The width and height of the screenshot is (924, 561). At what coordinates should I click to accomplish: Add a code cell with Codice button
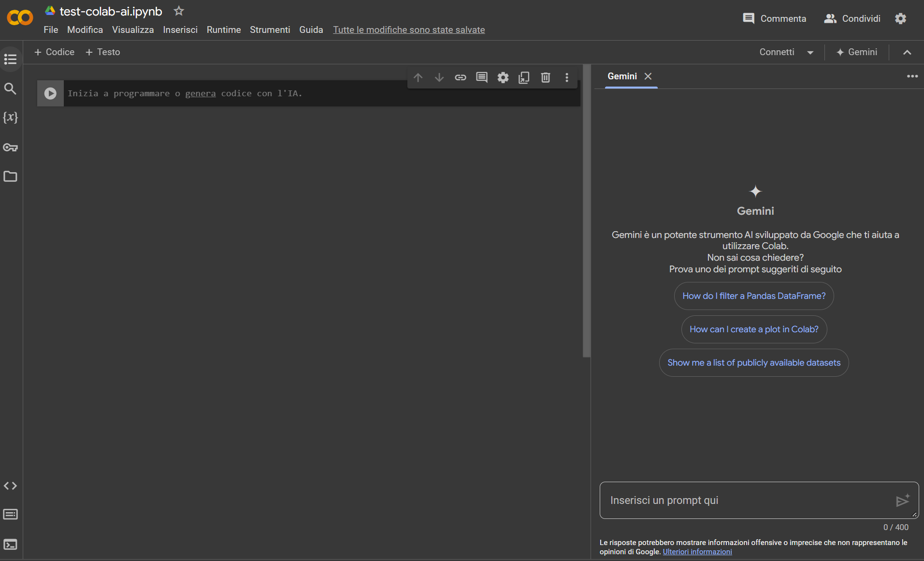(x=54, y=52)
